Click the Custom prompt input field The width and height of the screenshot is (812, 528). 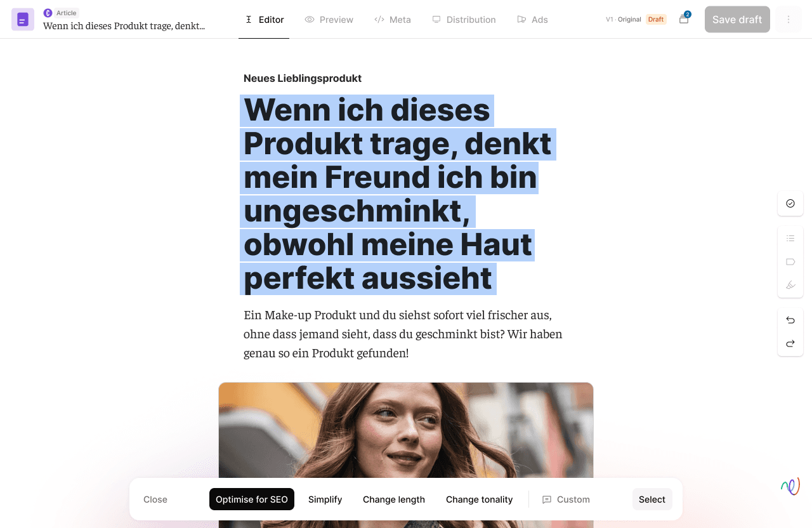coord(566,499)
